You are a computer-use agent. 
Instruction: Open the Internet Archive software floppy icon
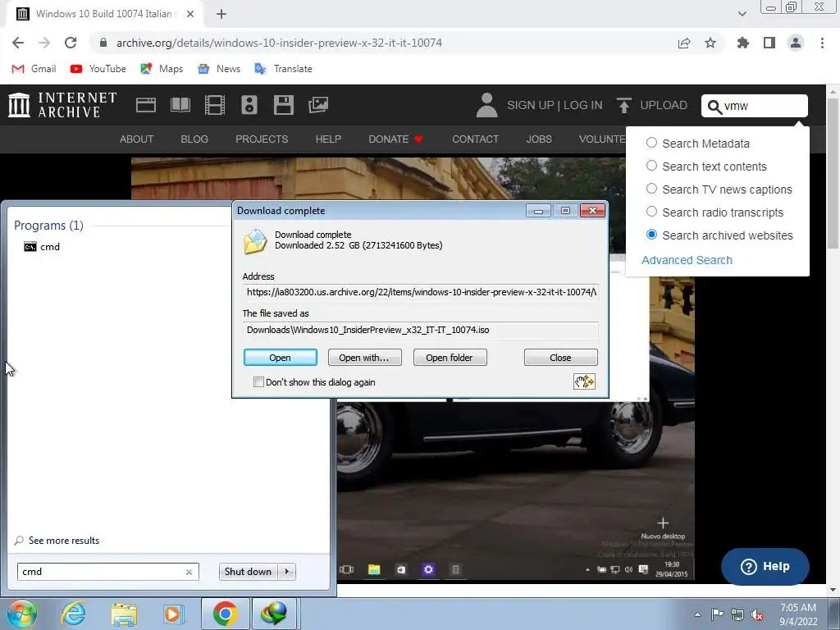(283, 105)
